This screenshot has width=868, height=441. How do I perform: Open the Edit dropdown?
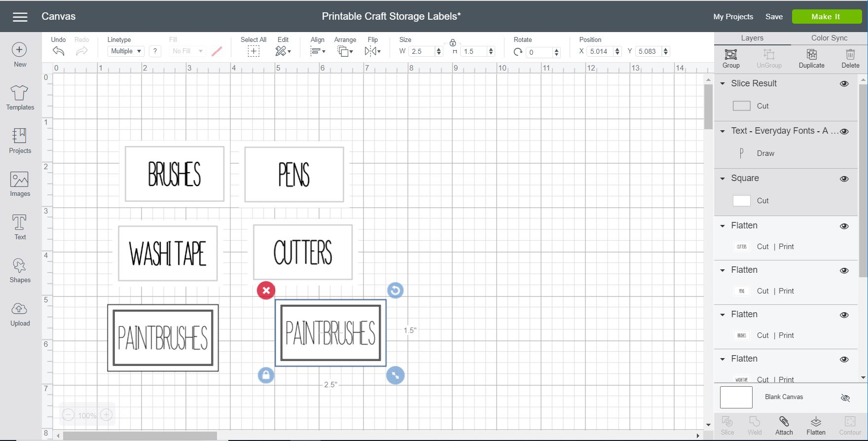pos(283,51)
